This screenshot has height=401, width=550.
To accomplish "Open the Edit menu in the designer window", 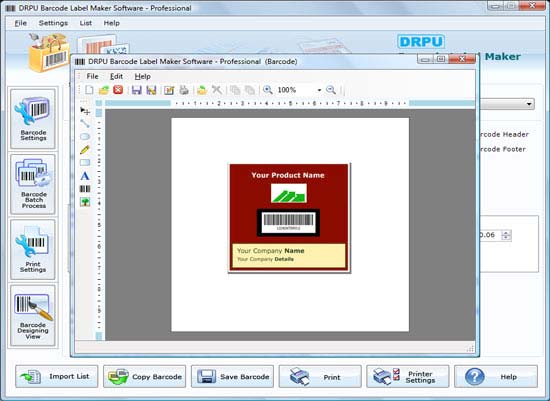I will (x=116, y=76).
